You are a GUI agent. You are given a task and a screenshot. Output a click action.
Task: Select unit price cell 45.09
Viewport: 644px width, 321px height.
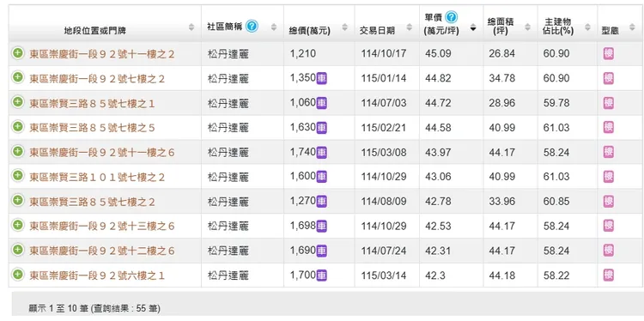438,54
